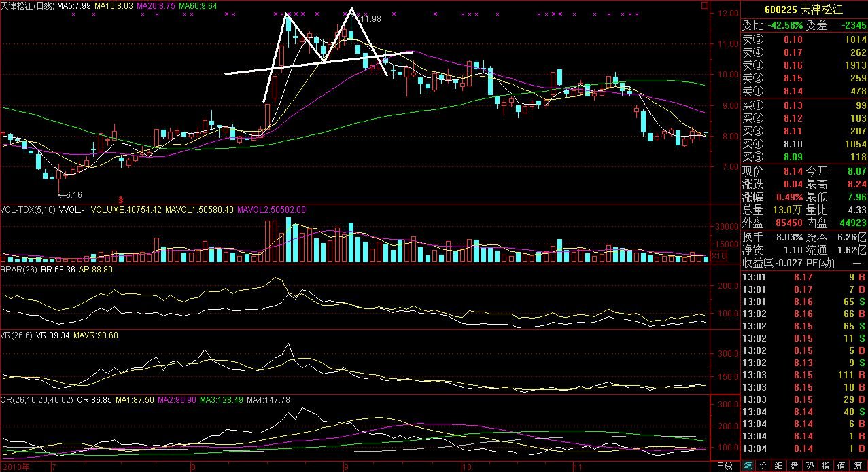
Task: Click month 11 on the time axis
Action: click(578, 467)
